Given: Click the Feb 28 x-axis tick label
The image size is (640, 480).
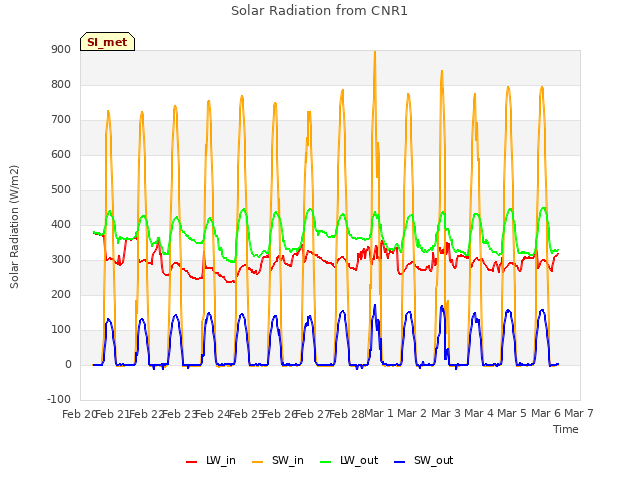Looking at the screenshot, I should [x=346, y=414].
